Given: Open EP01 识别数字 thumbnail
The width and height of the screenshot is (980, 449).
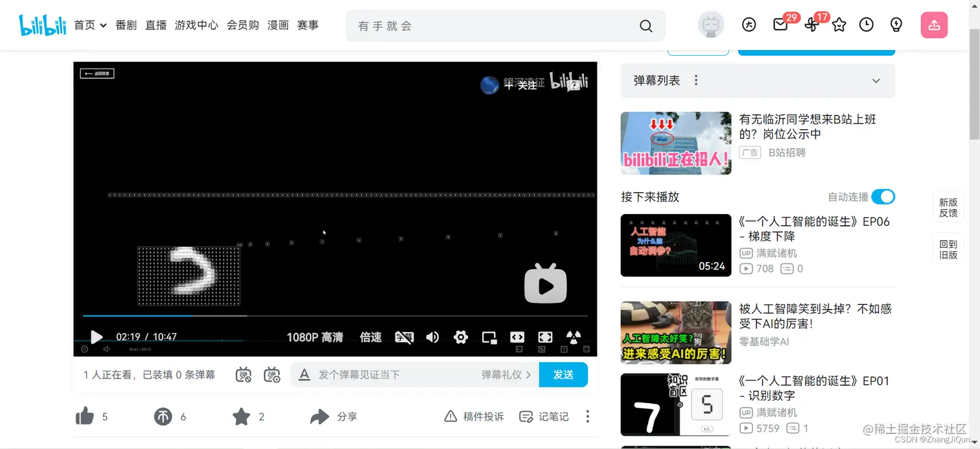Looking at the screenshot, I should tap(676, 404).
